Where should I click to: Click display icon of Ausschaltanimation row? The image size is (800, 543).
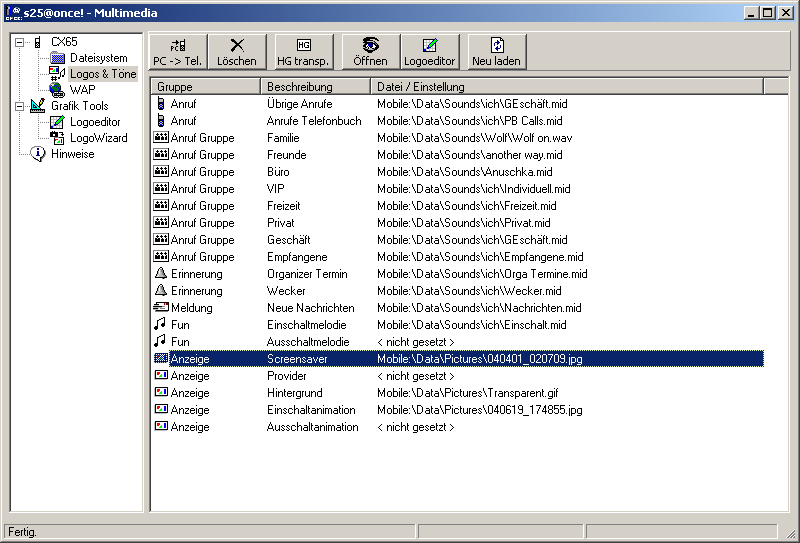coord(161,426)
